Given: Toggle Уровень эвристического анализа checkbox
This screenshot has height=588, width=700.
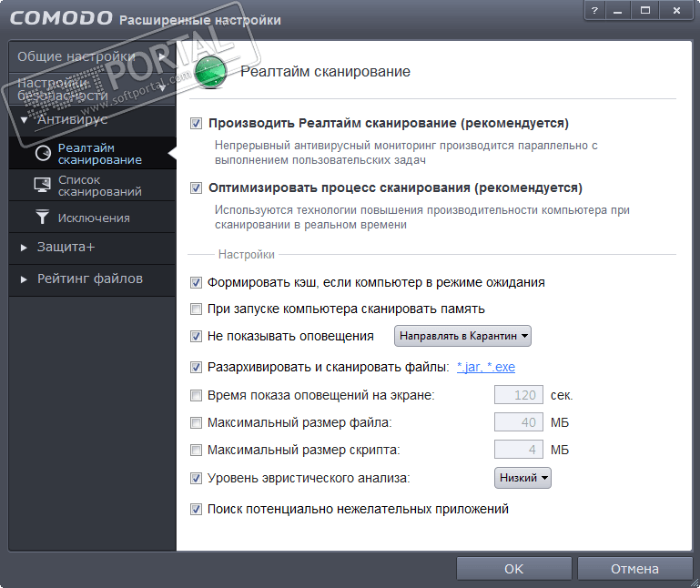Looking at the screenshot, I should (196, 478).
